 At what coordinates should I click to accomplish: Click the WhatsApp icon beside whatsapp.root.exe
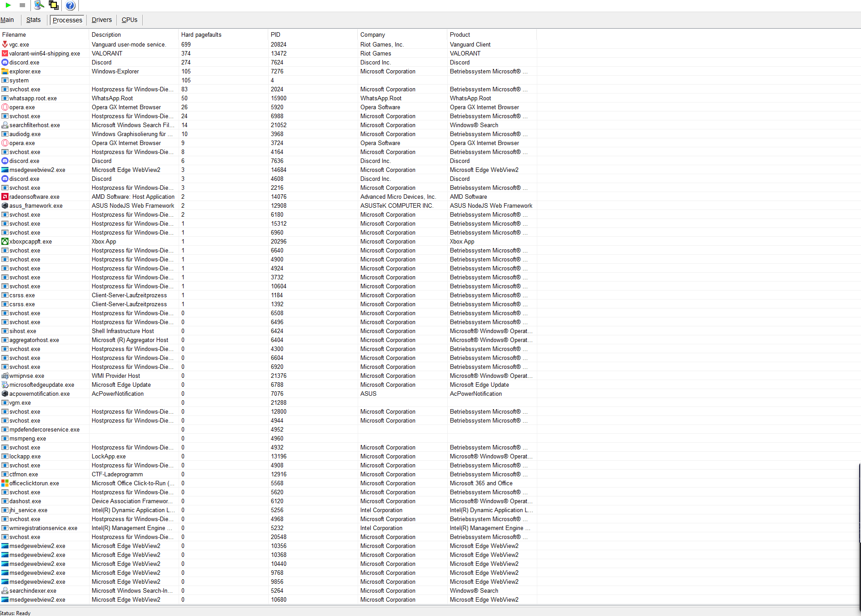[x=4, y=98]
